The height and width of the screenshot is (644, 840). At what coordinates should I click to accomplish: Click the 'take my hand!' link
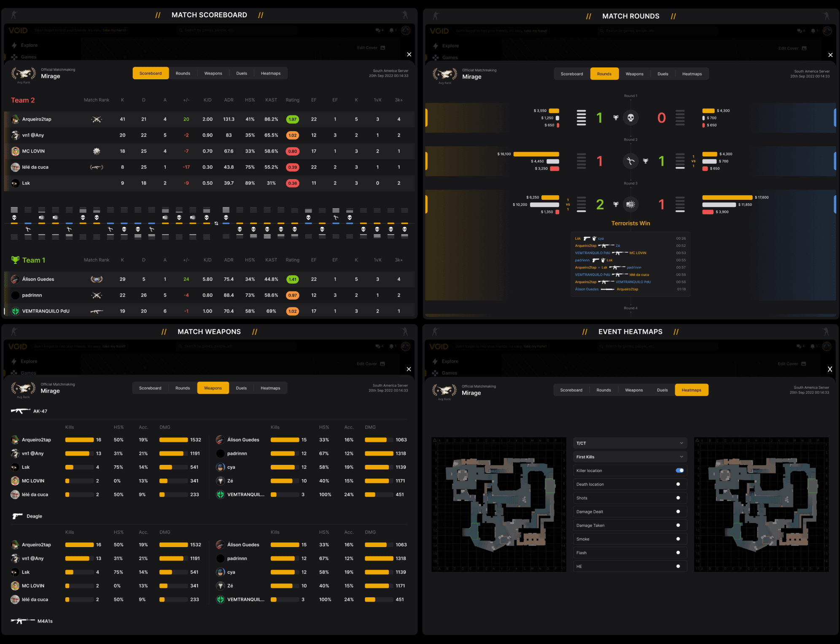pyautogui.click(x=114, y=30)
